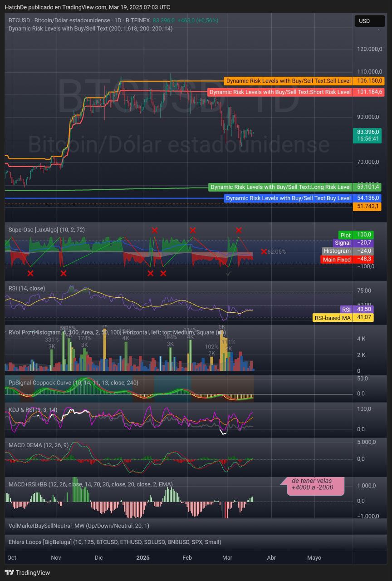Image resolution: width=392 pixels, height=581 pixels.
Task: Click the pink note 'de tener velas'
Action: click(x=312, y=484)
